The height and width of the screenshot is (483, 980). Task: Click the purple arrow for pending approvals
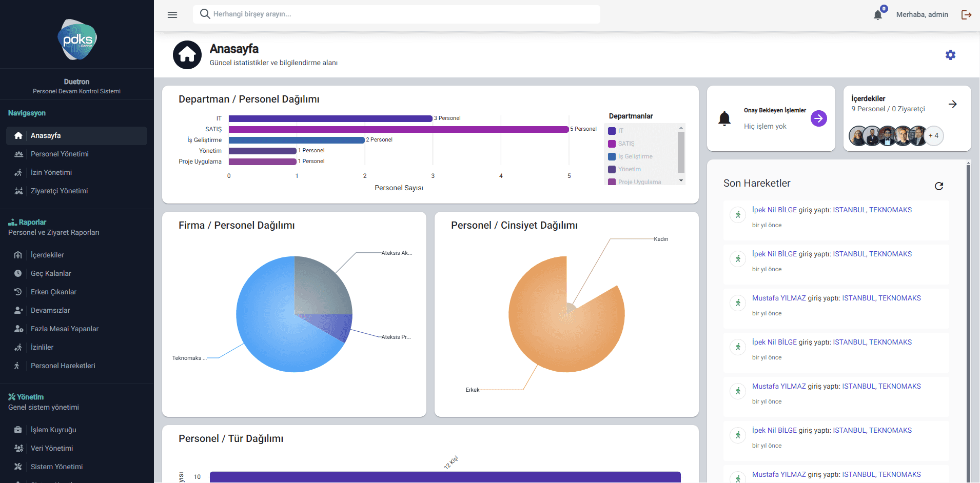818,118
